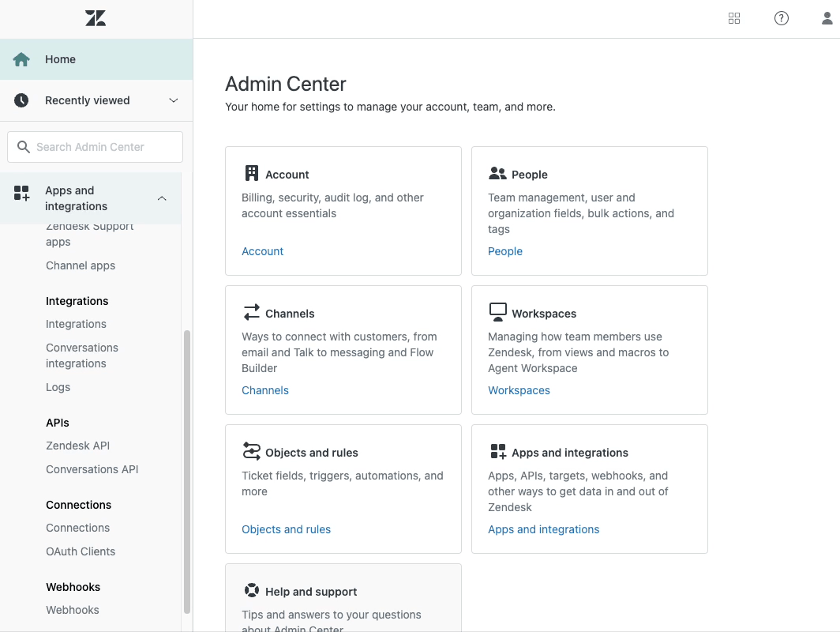Click the People icon on the People card
840x632 pixels.
[498, 172]
